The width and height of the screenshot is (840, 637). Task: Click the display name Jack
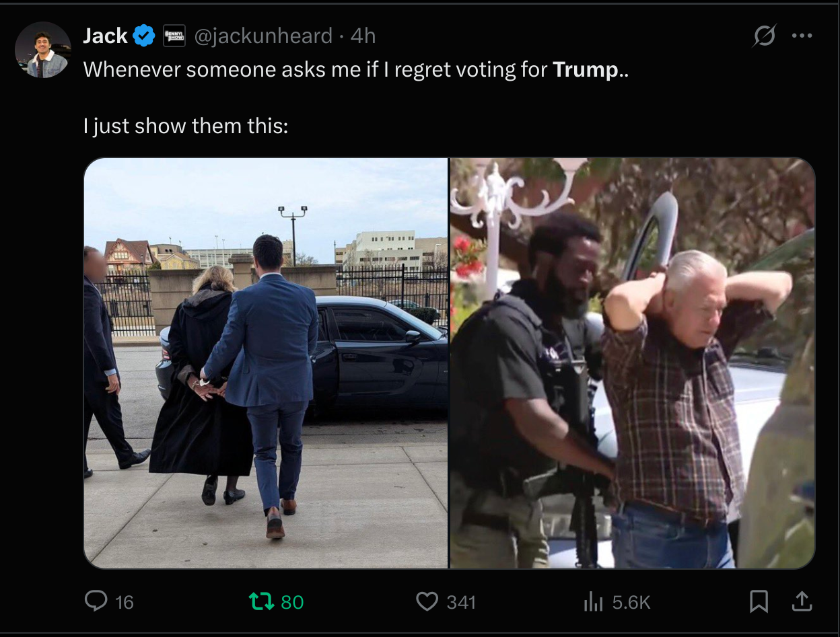point(105,36)
